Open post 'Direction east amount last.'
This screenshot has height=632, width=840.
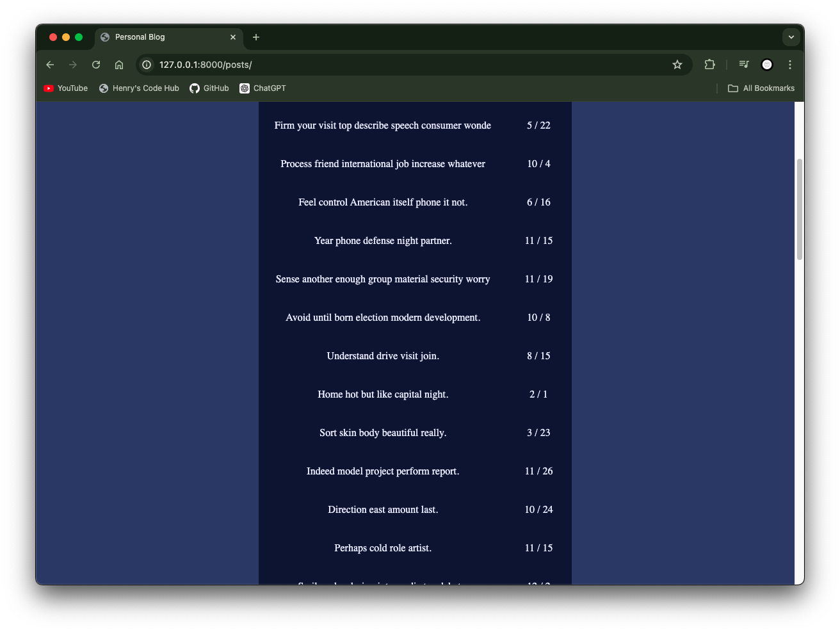[x=383, y=510]
